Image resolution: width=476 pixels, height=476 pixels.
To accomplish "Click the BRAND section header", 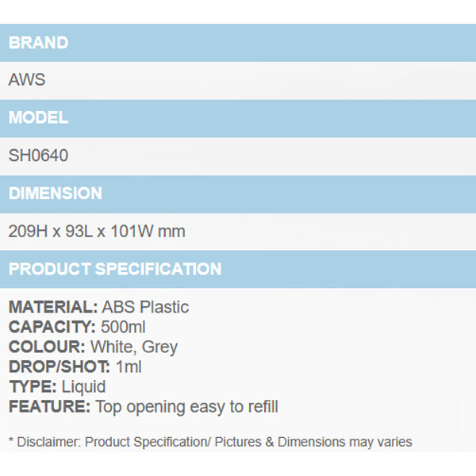I will click(x=38, y=43).
